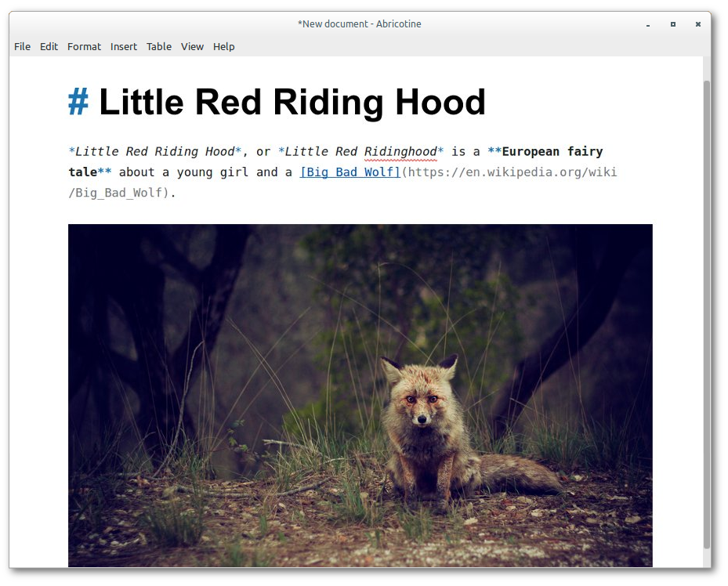Click the Wikipedia URL text

(342, 183)
